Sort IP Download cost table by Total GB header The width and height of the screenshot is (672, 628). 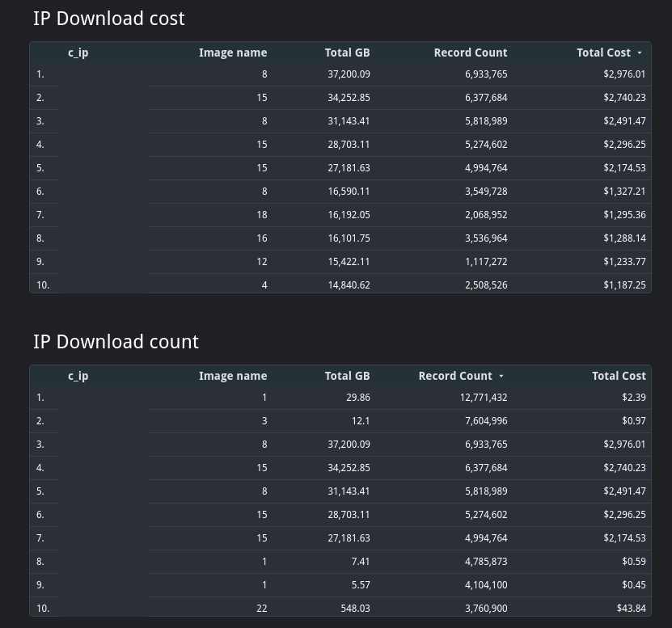tap(347, 53)
